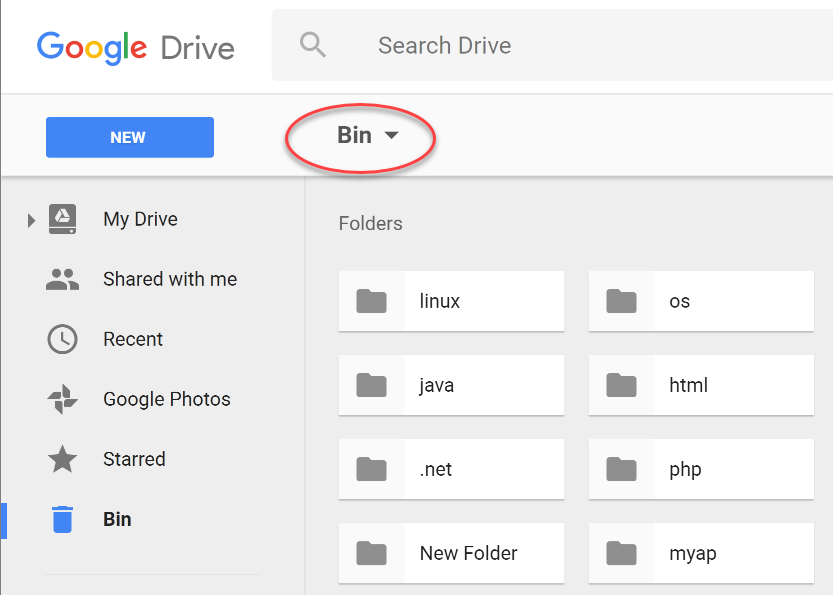Open Shared with me section

[x=170, y=279]
